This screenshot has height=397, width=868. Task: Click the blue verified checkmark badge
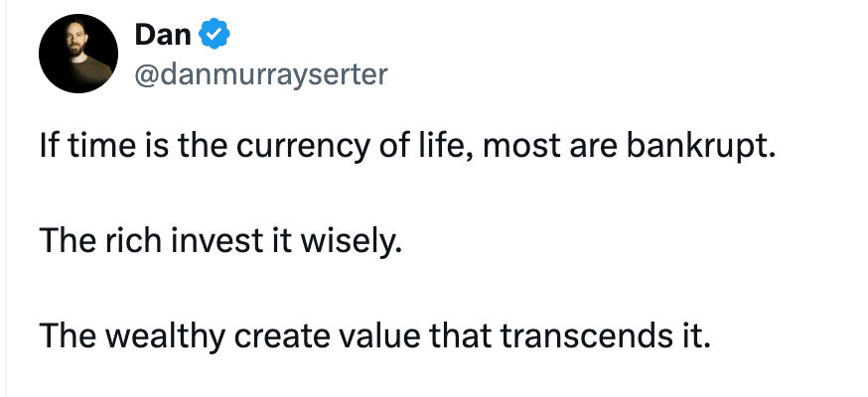point(215,35)
